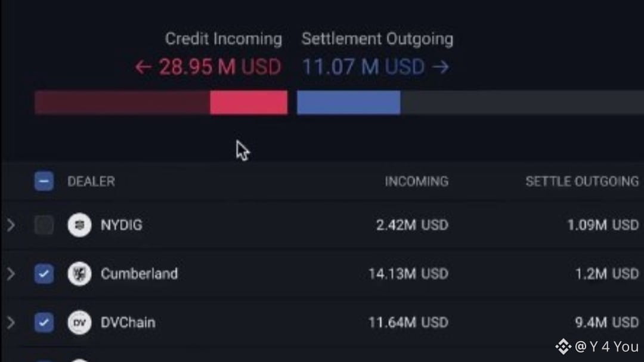This screenshot has height=362, width=644.
Task: Click the DVChain dealer logo icon
Action: click(79, 323)
